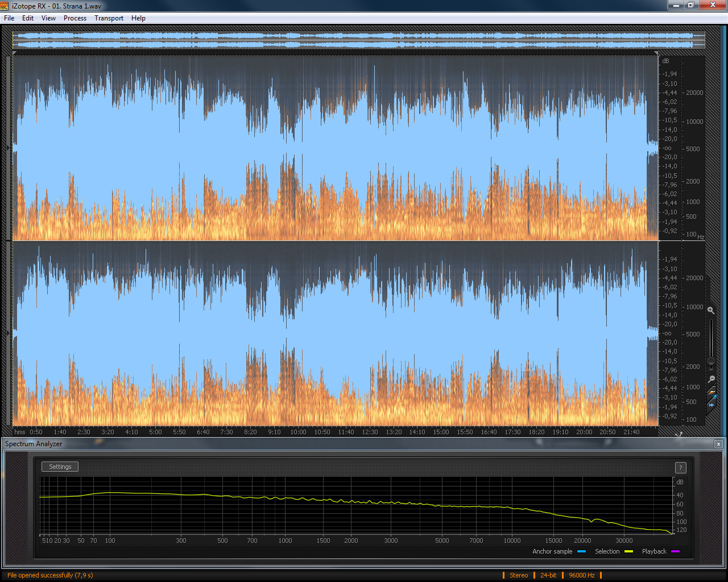Screen dimensions: 728x582
Task: Click the zoom in magnifier icon
Action: pyautogui.click(x=710, y=310)
